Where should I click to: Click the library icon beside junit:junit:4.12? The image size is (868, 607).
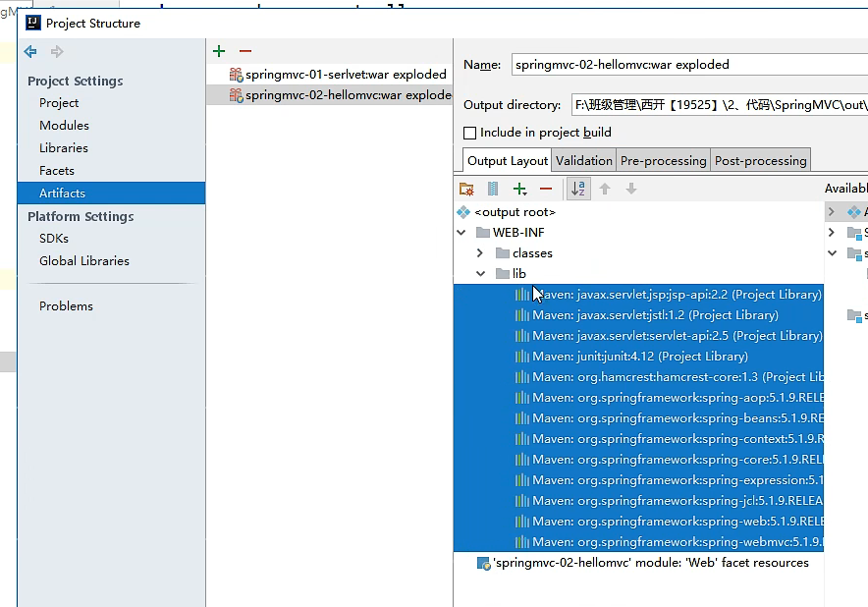click(x=522, y=357)
